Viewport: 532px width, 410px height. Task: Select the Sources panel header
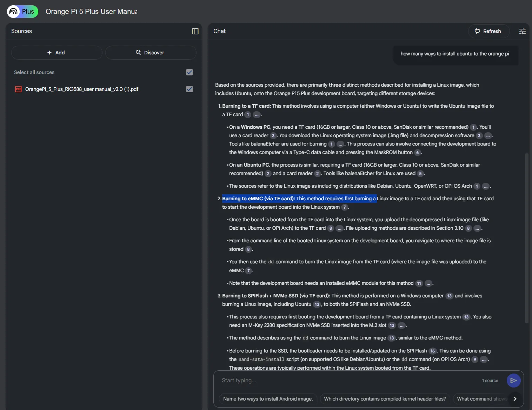pos(21,31)
